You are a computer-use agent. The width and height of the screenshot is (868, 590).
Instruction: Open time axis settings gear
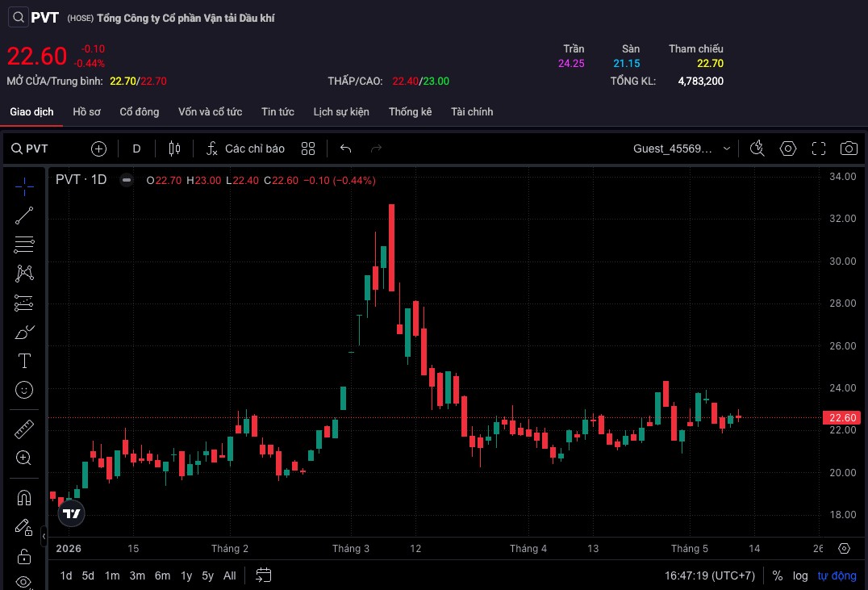(844, 549)
